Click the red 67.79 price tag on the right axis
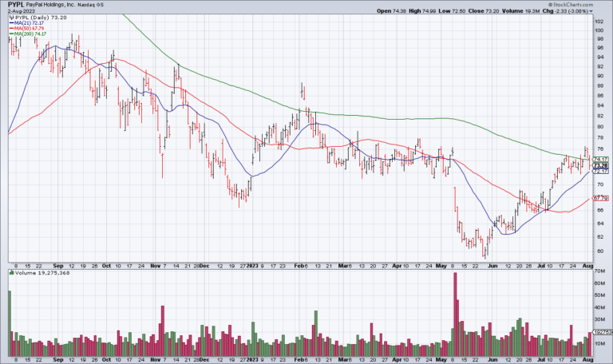Screen dimensions: 613x364 (x=600, y=198)
